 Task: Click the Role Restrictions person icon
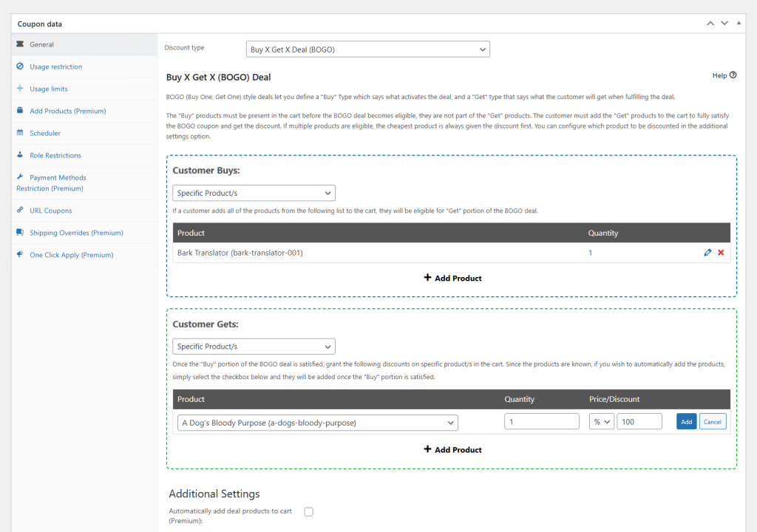(x=19, y=155)
